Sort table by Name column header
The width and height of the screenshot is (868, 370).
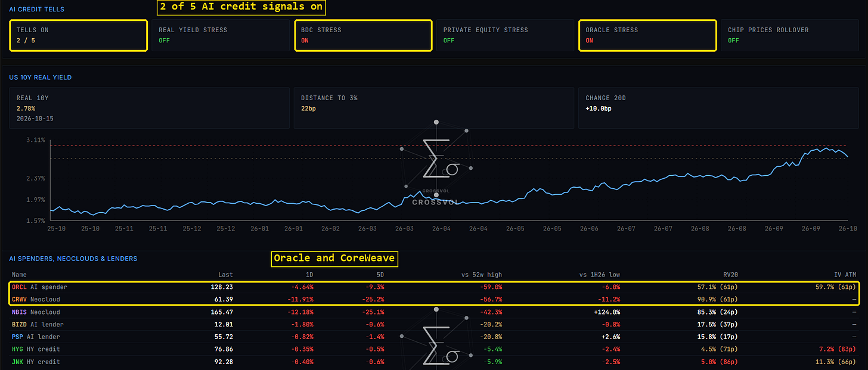click(x=20, y=275)
